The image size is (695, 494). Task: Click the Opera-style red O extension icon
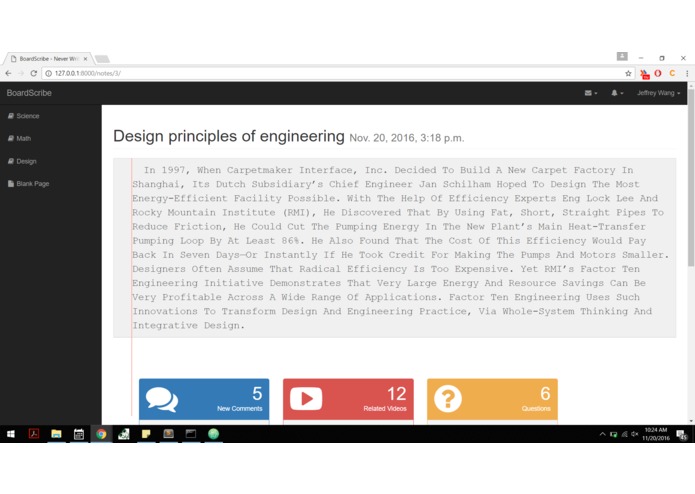tap(658, 74)
